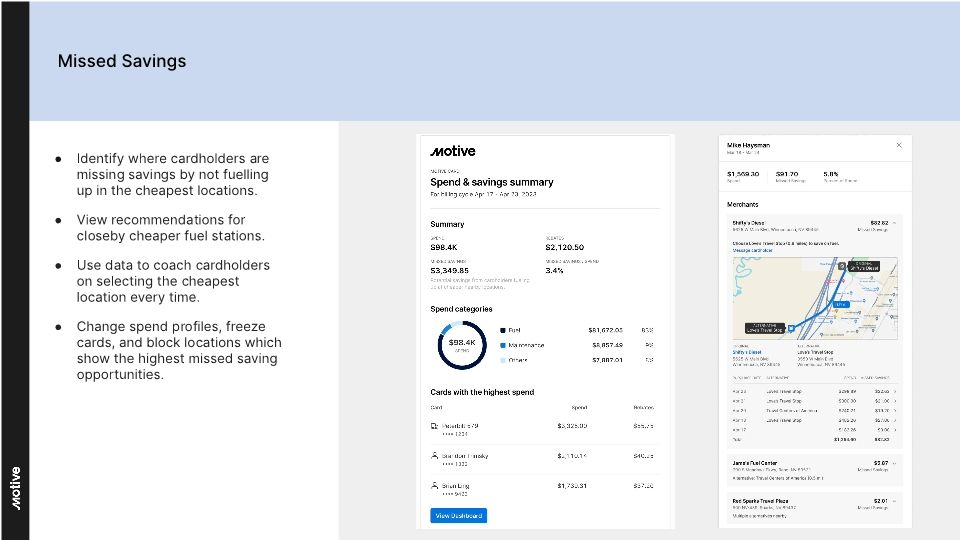Click the Red Sparks Travel Plaza name
This screenshot has height=540, width=960.
click(x=760, y=501)
